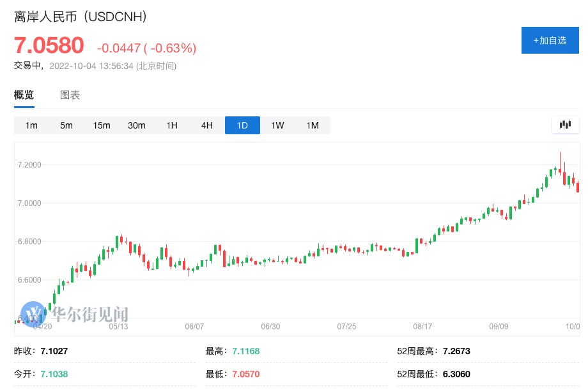
Task: Click the current price 7.0580
Action: [49, 46]
